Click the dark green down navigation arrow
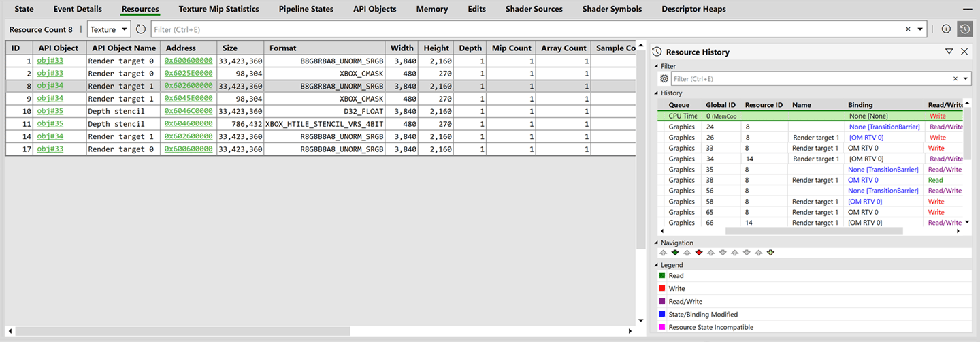Viewport: 980px width, 342px height. pos(675,253)
